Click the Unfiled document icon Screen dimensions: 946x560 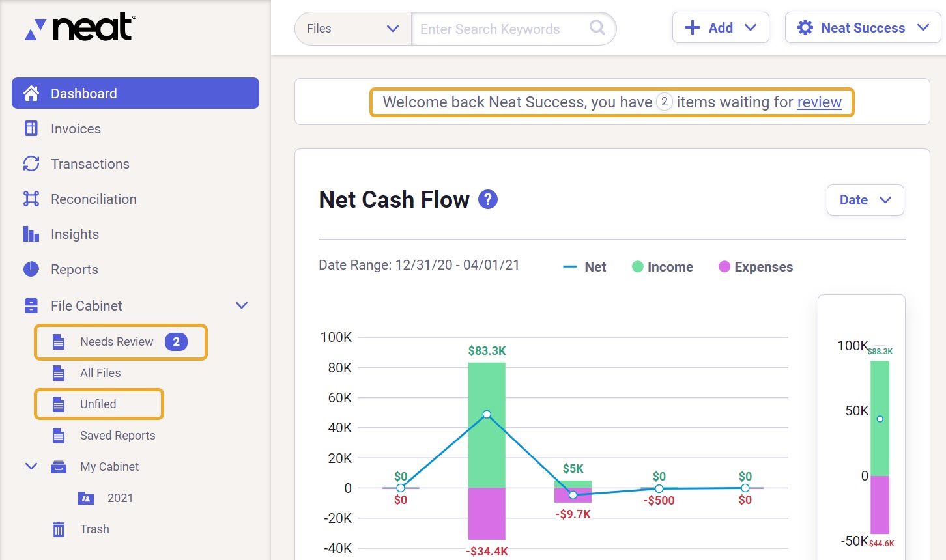pyautogui.click(x=59, y=404)
